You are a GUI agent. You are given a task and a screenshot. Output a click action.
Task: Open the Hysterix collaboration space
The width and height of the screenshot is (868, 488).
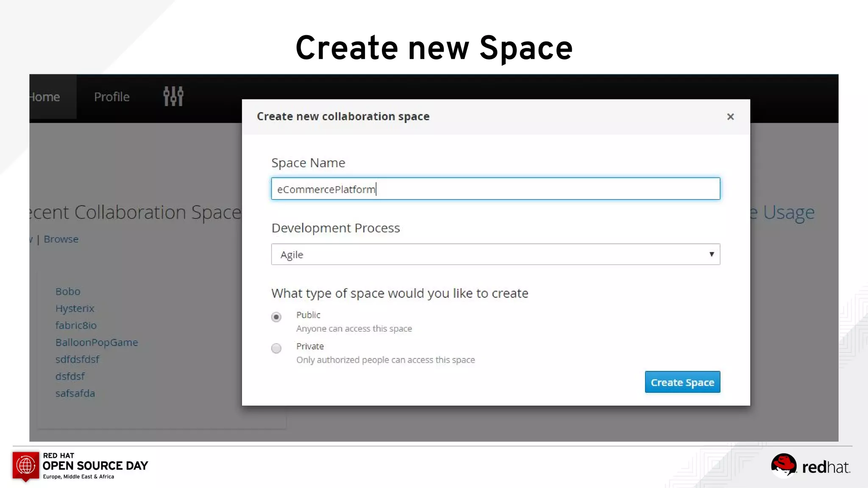(x=75, y=308)
